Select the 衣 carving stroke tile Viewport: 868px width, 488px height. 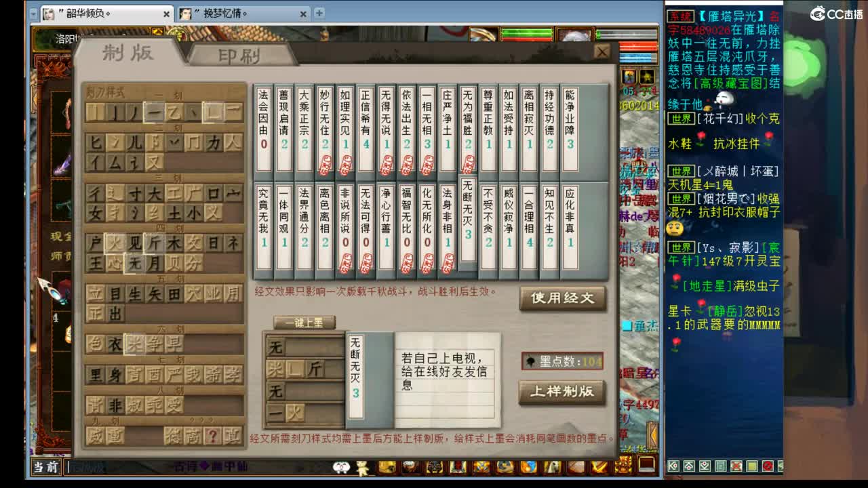click(x=115, y=344)
